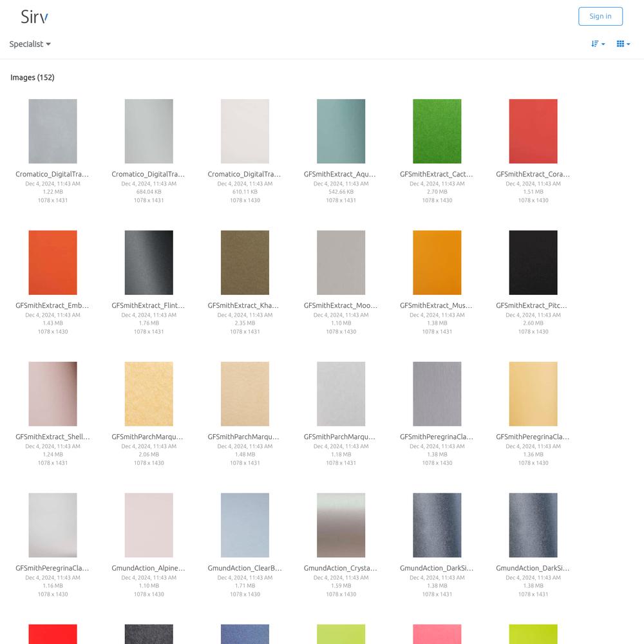Open the mustard GFSmithExtract_Mus thumbnail
The width and height of the screenshot is (644, 644).
437,263
